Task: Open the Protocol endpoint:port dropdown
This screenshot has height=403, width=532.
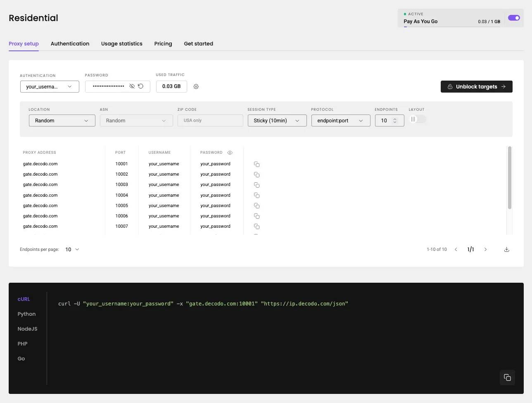Action: point(340,121)
